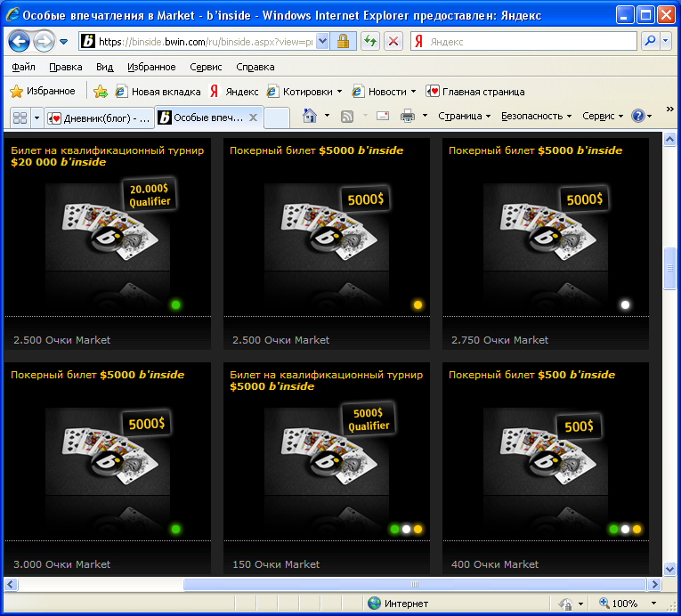Click white dot on 500$ ticket card
Viewport: 681px width, 616px height.
point(625,529)
